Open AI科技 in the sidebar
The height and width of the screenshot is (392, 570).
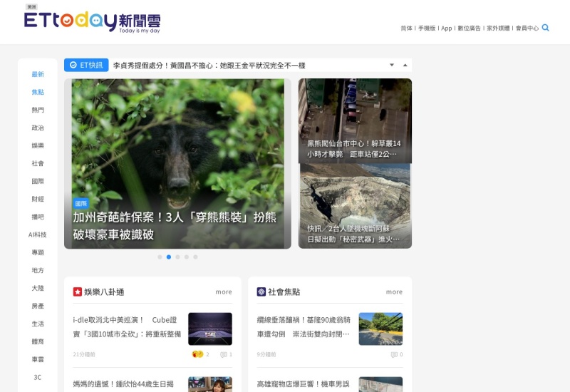38,234
